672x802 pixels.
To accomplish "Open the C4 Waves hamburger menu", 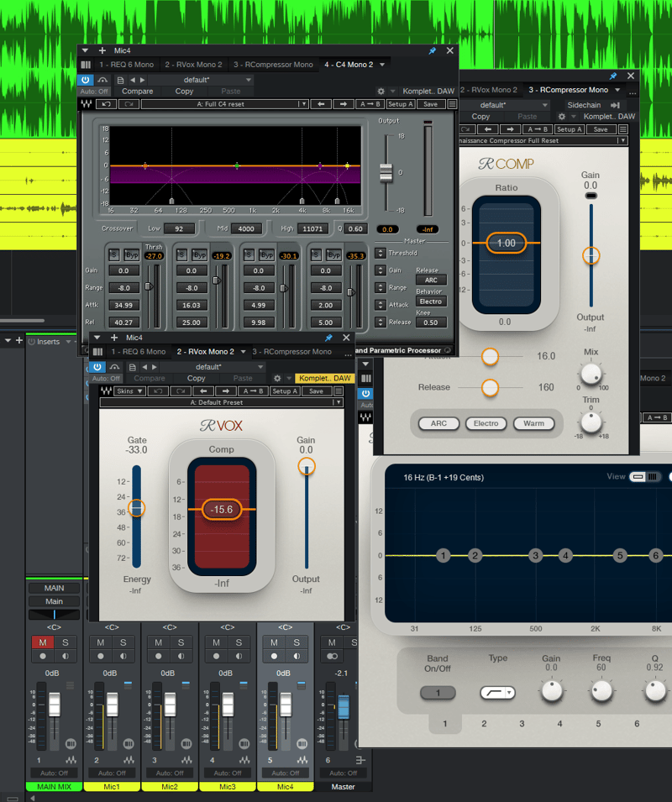I will coord(452,104).
